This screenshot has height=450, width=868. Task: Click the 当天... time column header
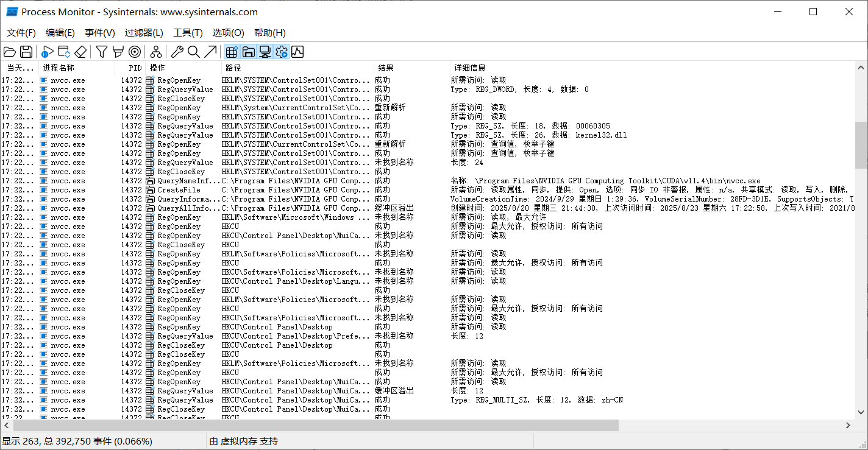[20, 68]
